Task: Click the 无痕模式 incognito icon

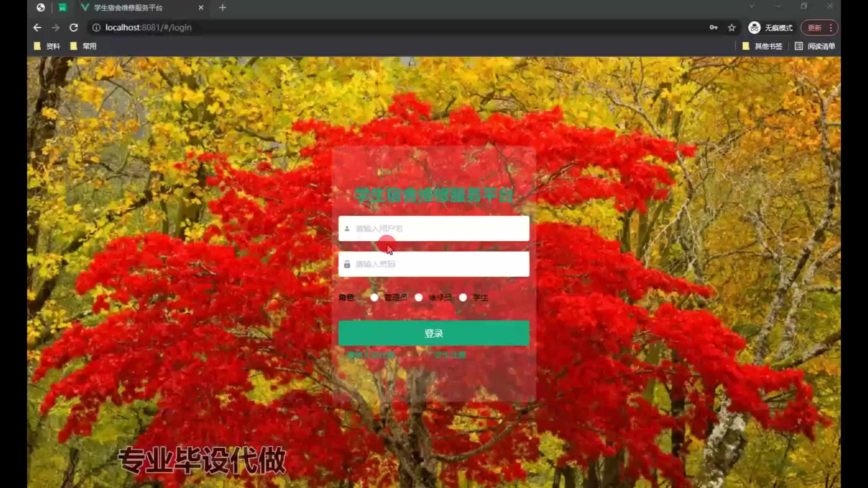Action: pos(754,28)
